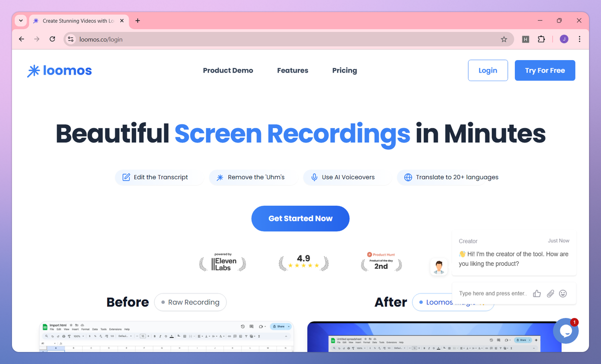Open the Extensions puzzle icon
The image size is (601, 364).
click(x=541, y=39)
